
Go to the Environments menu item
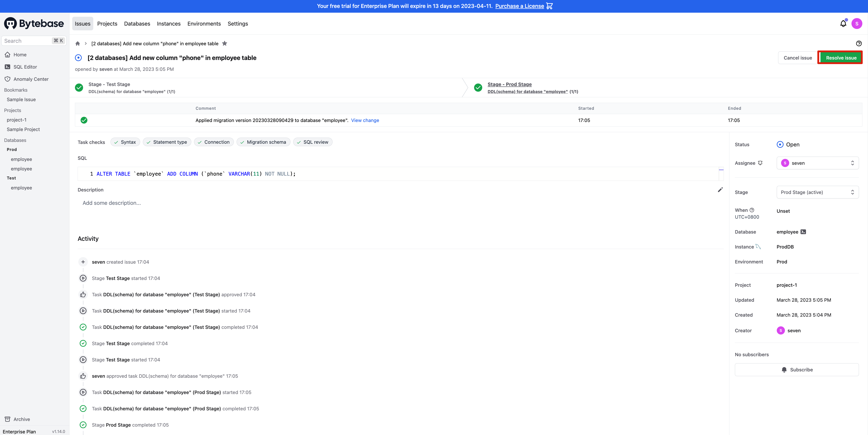click(x=204, y=24)
